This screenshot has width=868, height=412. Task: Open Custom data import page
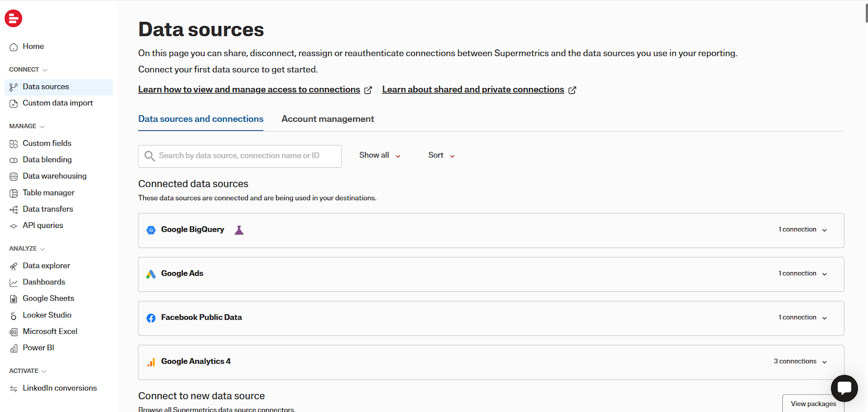click(58, 103)
